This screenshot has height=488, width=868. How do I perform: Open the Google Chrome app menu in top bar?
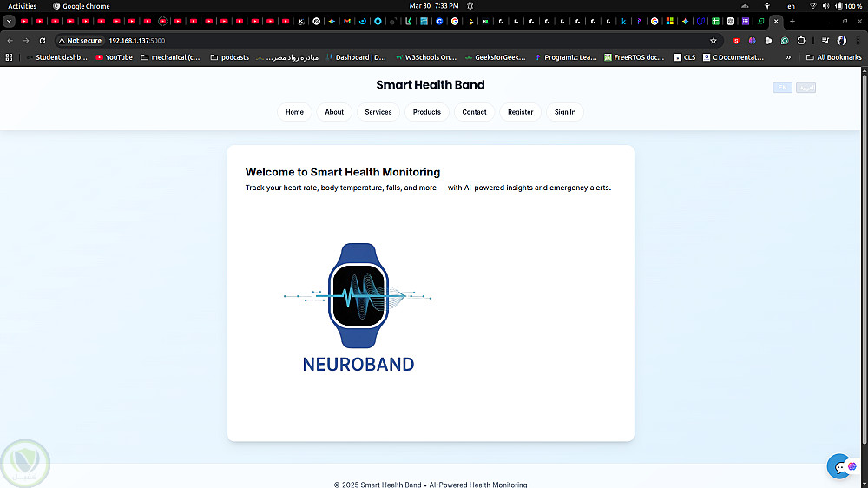(x=82, y=6)
